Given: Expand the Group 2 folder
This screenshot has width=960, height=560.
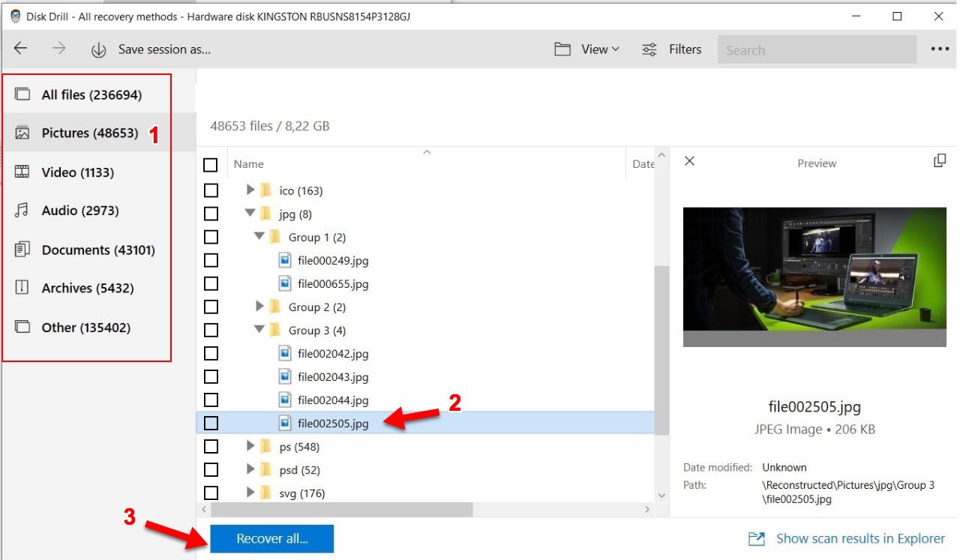Looking at the screenshot, I should click(x=259, y=307).
